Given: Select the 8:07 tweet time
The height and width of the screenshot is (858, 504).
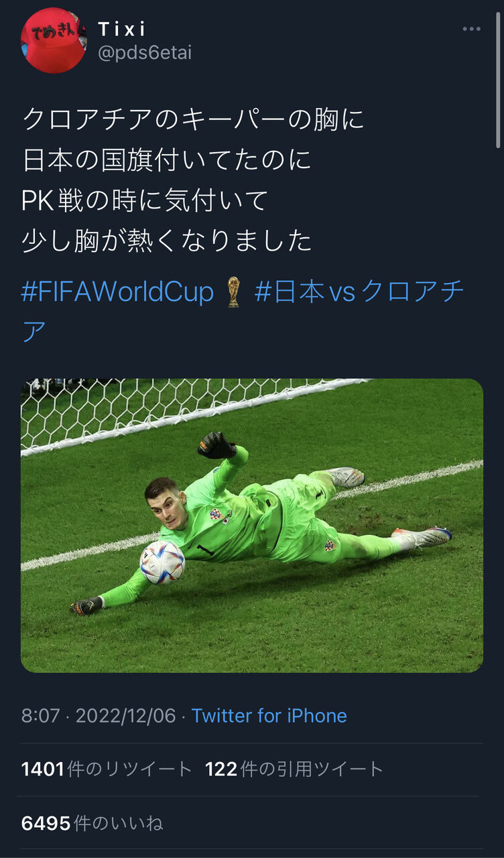Looking at the screenshot, I should coord(41,715).
